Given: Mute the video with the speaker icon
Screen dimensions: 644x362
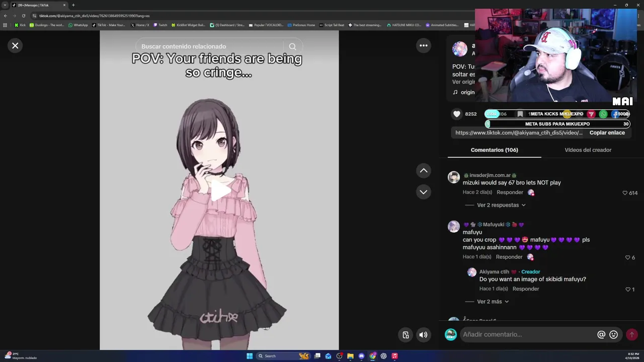Looking at the screenshot, I should (x=424, y=335).
